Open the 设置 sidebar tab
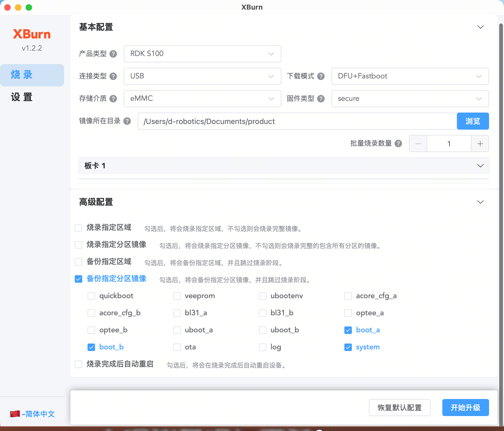This screenshot has height=431, width=504. point(32,97)
